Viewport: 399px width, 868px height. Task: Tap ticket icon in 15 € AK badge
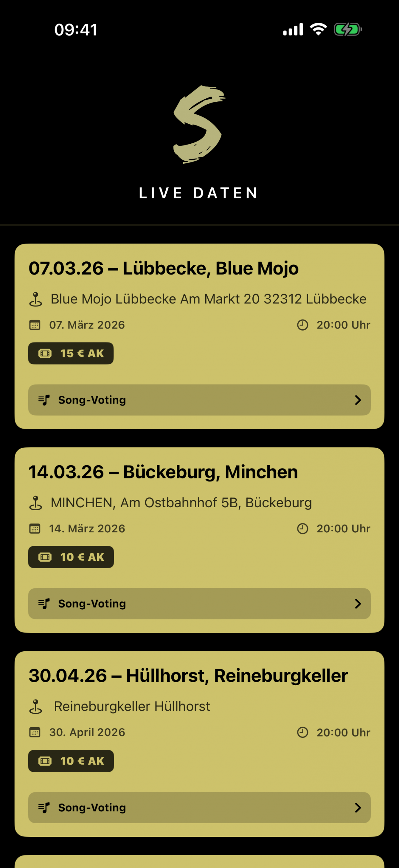click(x=45, y=354)
